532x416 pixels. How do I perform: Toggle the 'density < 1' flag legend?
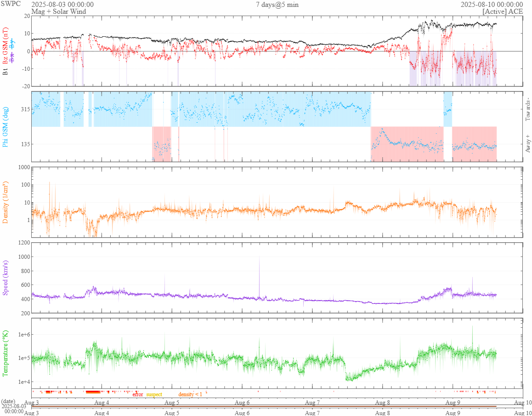click(x=190, y=394)
